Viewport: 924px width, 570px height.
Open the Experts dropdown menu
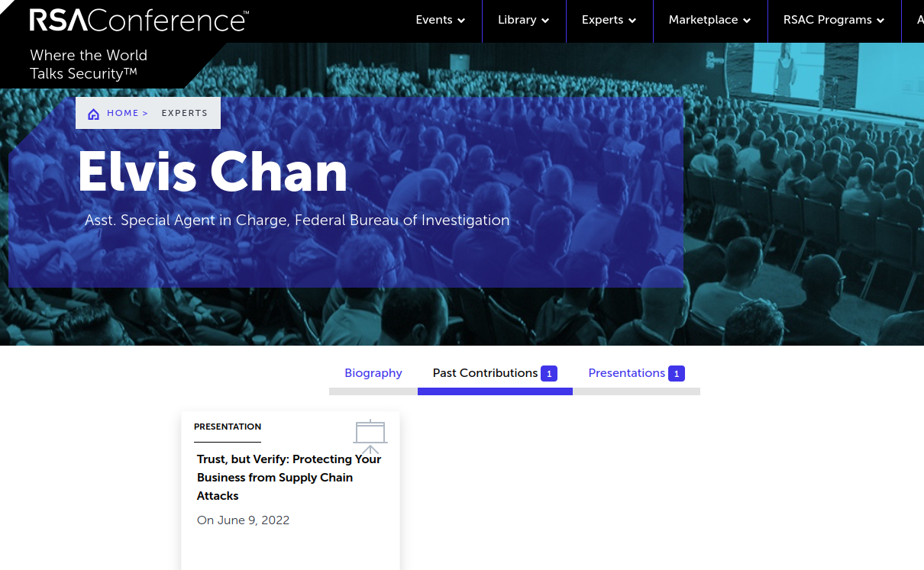point(609,21)
